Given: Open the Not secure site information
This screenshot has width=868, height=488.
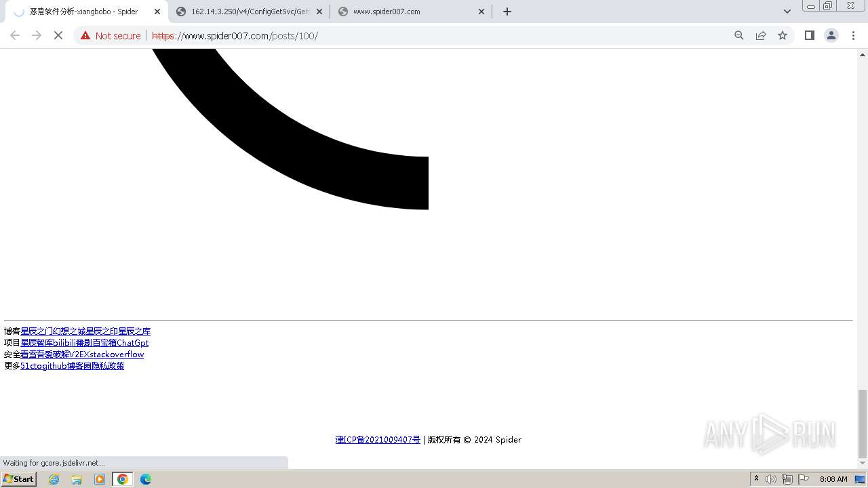Looking at the screenshot, I should [x=111, y=35].
